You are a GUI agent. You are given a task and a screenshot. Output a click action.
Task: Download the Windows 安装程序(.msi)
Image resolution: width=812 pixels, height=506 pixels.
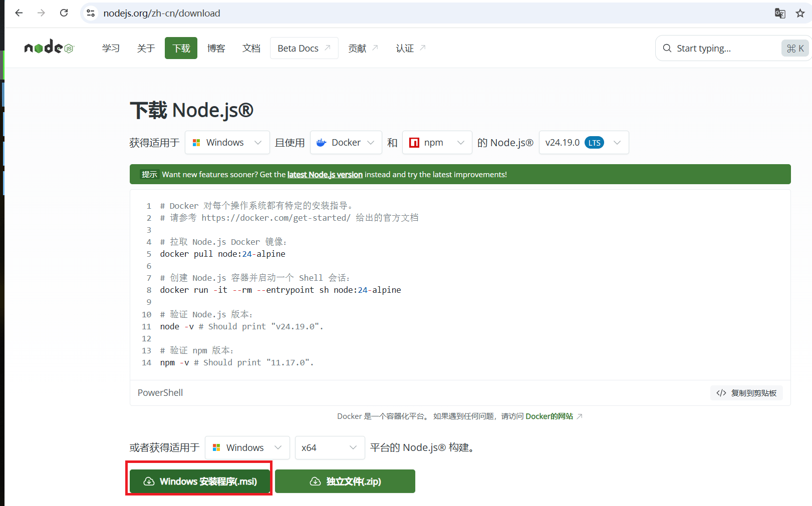200,481
